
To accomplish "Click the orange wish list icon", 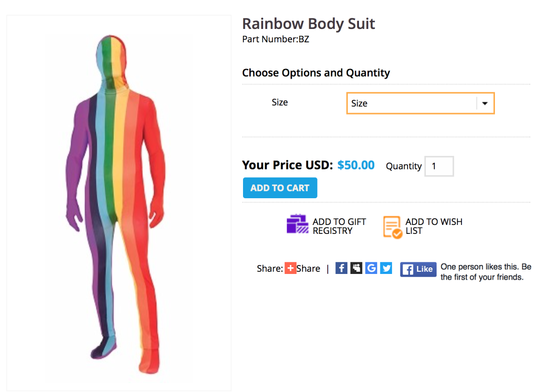I will tap(392, 227).
